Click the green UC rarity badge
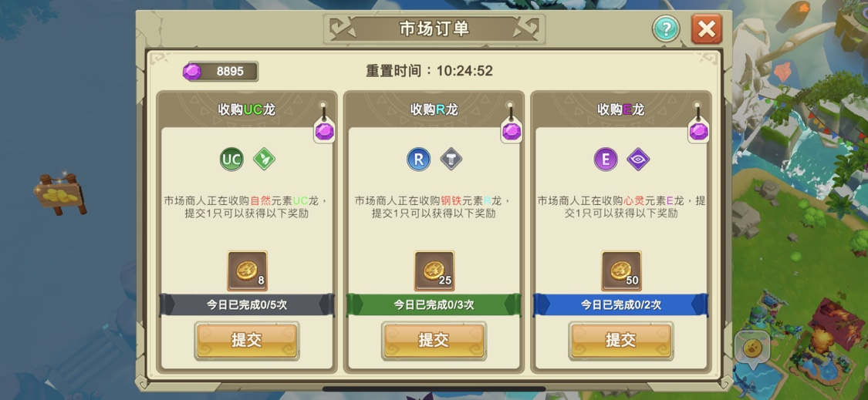The width and height of the screenshot is (868, 400). pyautogui.click(x=231, y=160)
